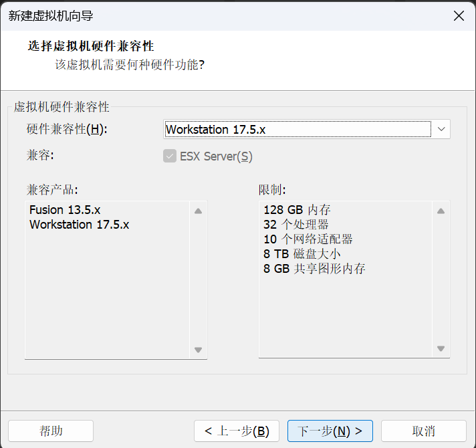Click the 兼容产品 label
This screenshot has height=448, width=476.
(52, 190)
